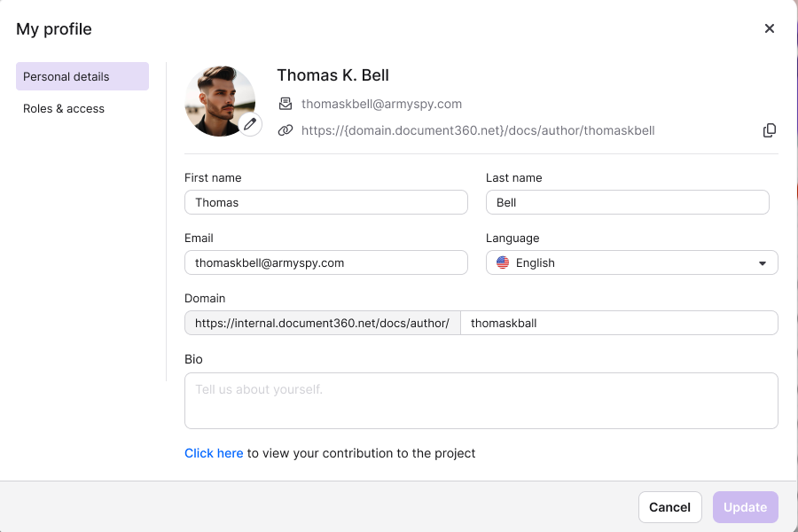This screenshot has height=532, width=798.
Task: Click the profile avatar photo
Action: pos(220,101)
